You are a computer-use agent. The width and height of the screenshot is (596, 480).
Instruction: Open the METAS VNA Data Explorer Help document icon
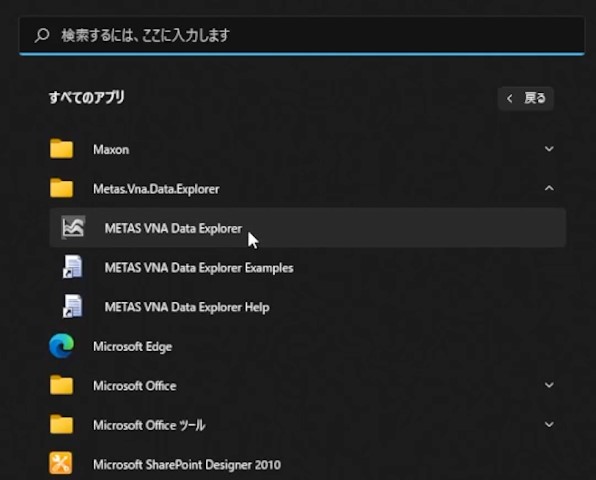(x=72, y=306)
